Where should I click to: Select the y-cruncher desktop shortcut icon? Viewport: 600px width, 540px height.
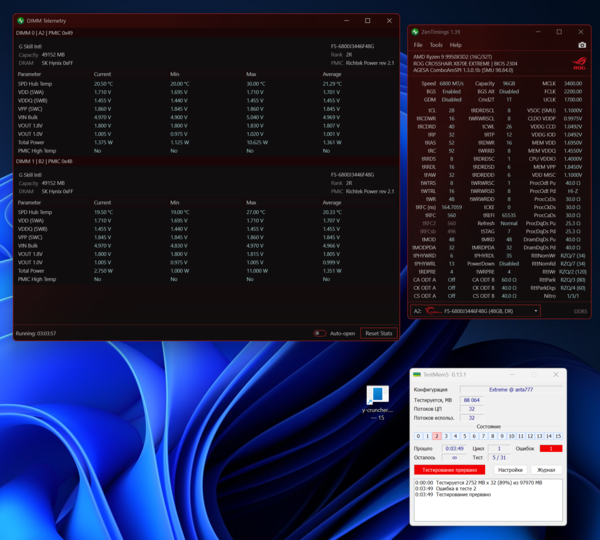(378, 402)
